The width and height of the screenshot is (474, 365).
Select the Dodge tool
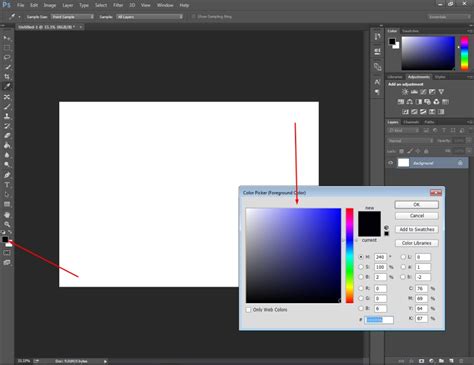[7, 165]
